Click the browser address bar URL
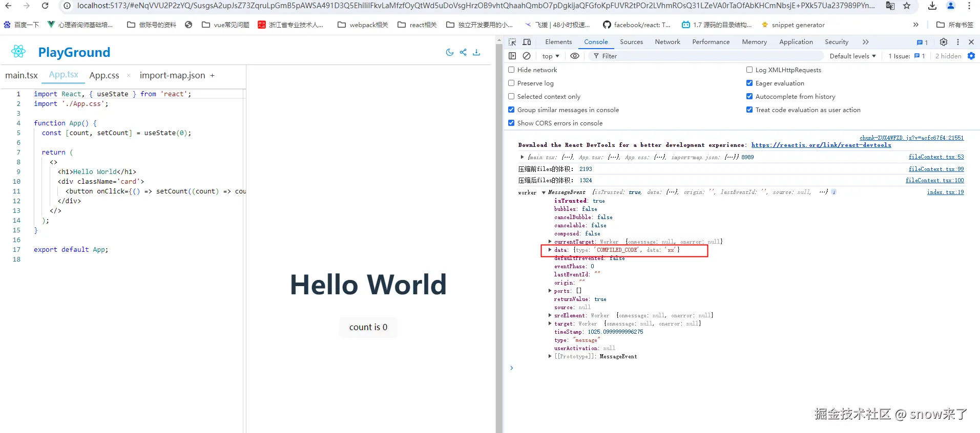 pos(476,6)
